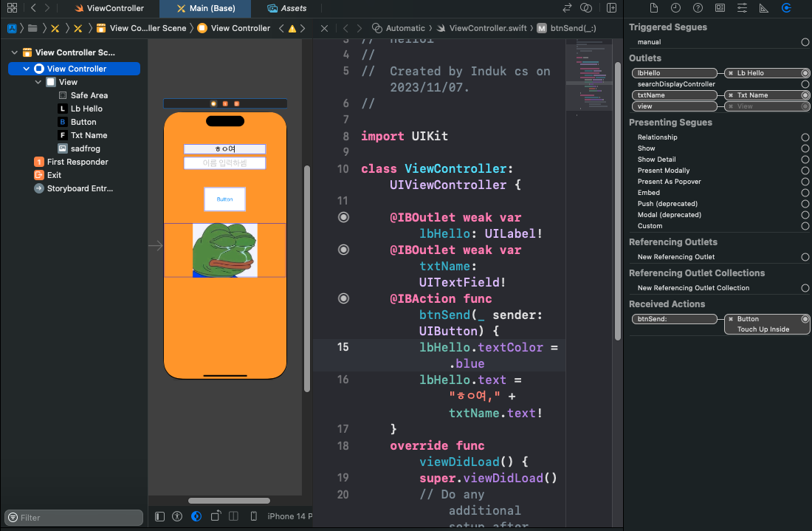Collapse the View Controller Scene outline
The height and width of the screenshot is (531, 812).
pyautogui.click(x=15, y=52)
